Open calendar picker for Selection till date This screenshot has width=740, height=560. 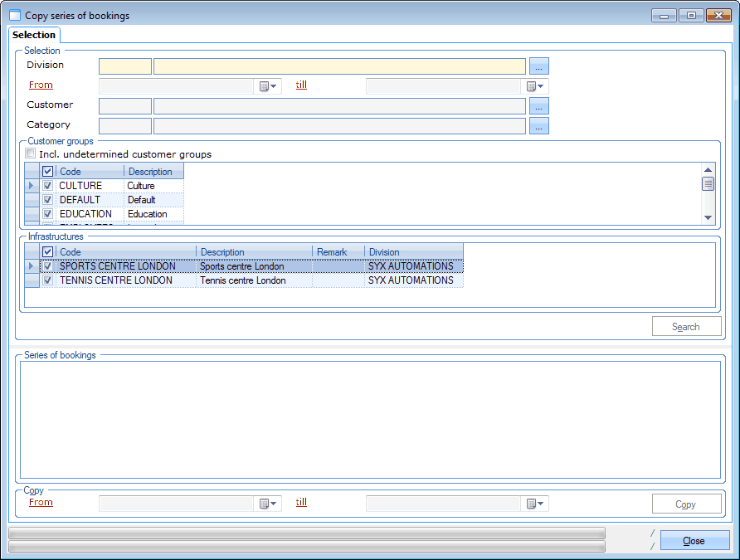[535, 86]
